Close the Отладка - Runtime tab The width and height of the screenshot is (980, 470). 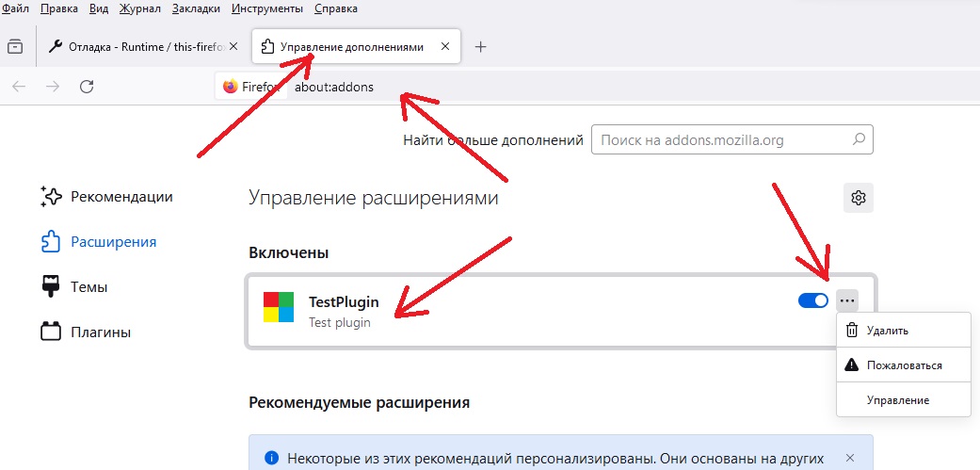pyautogui.click(x=233, y=47)
